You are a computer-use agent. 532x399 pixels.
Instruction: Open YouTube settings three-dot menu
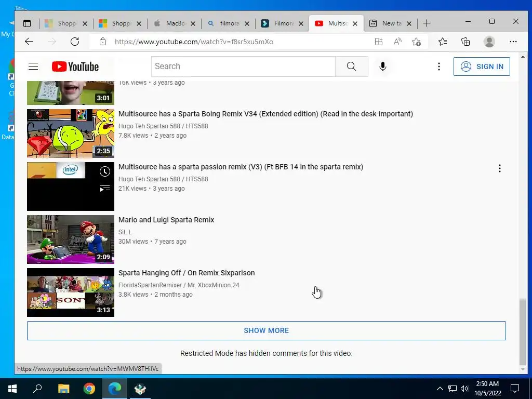(438, 66)
